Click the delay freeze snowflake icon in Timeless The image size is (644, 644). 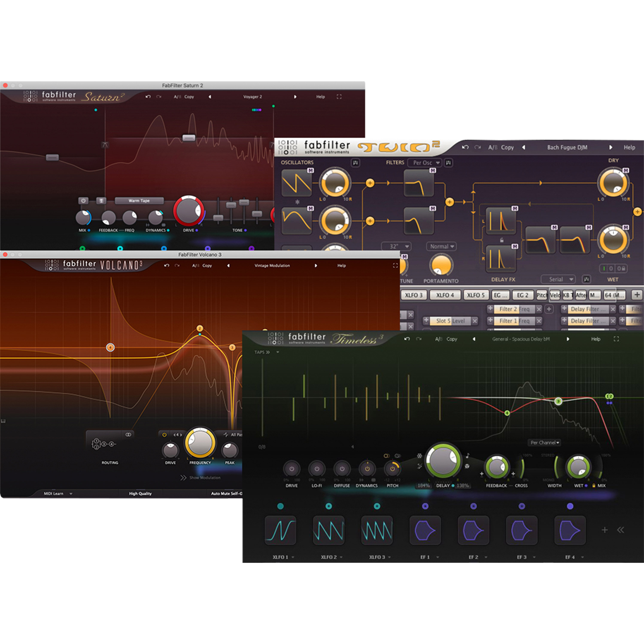click(419, 456)
